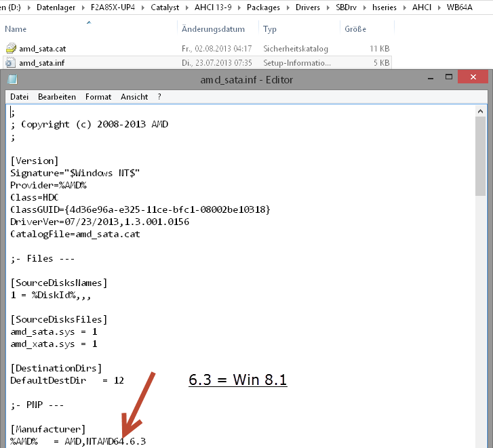Screen dimensions: 493x448
Task: Expand the dropdown arrow after SBDrv breadcrumb
Action: [x=364, y=7]
